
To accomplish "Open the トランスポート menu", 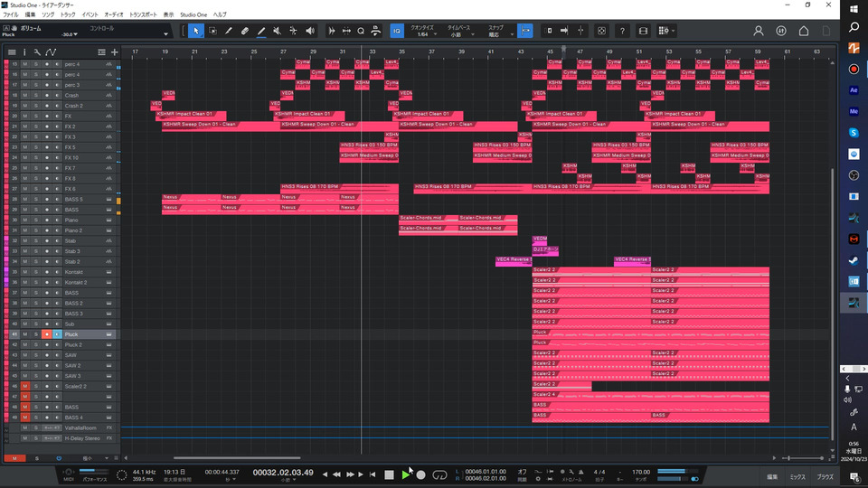I will click(x=143, y=15).
